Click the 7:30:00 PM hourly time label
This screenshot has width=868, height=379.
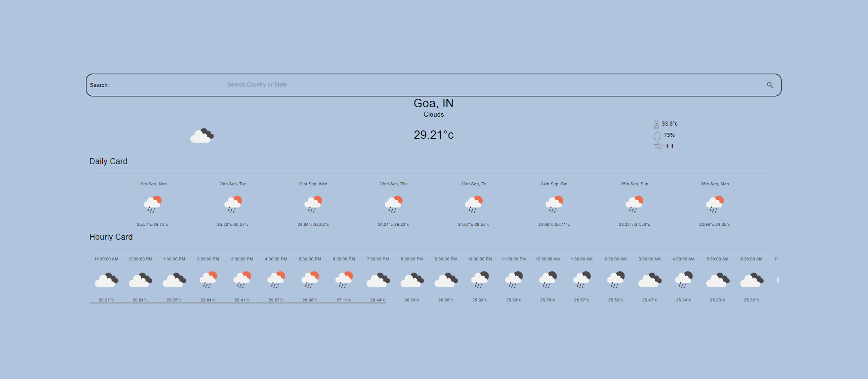tap(378, 259)
